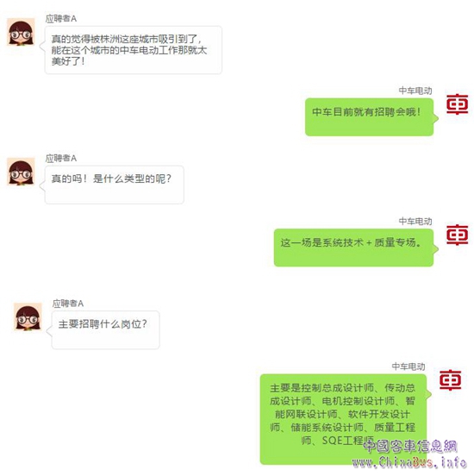The height and width of the screenshot is (476, 474).
Task: Click the topmost 应聘者A sender name
Action: point(60,19)
